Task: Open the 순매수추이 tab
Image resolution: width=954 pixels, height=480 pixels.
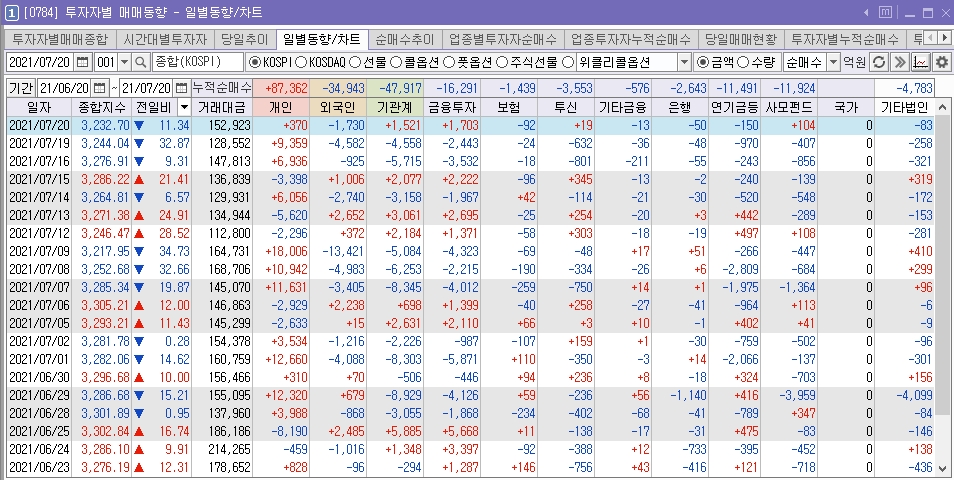Action: pos(405,40)
